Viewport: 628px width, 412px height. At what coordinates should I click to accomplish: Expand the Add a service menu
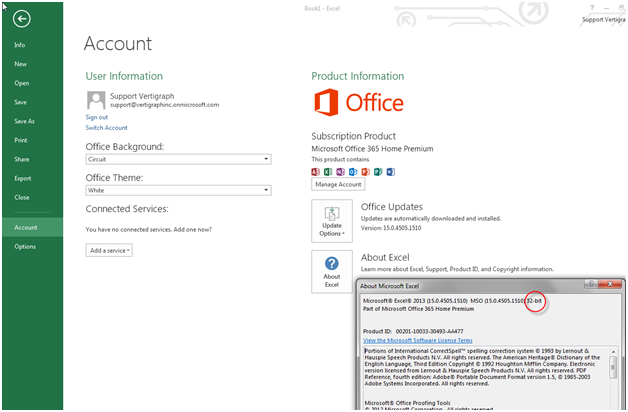point(109,250)
